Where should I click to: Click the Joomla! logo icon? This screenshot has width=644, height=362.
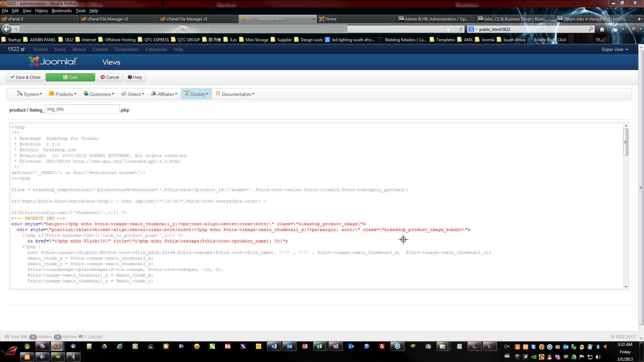34,61
